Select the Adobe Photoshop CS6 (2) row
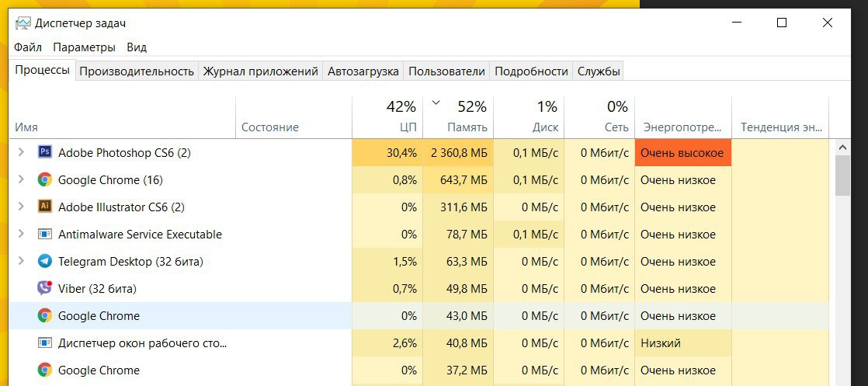Viewport: 868px width, 386px height. [419, 152]
